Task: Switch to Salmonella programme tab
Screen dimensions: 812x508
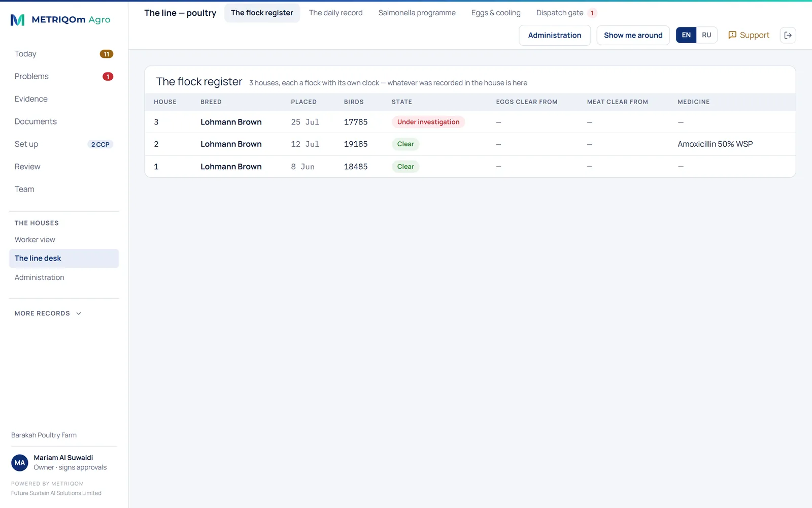Action: pos(417,13)
